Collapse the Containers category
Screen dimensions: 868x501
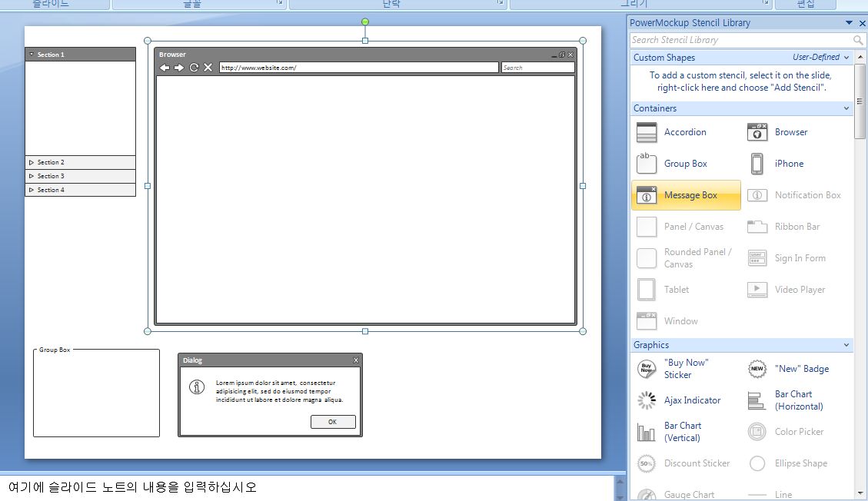847,108
